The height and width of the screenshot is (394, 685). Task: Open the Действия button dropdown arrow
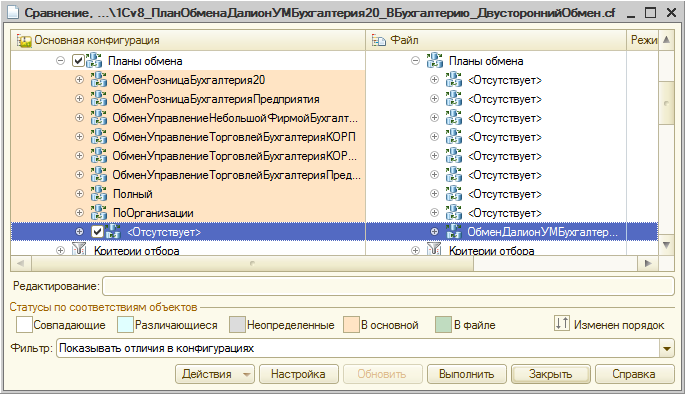coord(246,374)
